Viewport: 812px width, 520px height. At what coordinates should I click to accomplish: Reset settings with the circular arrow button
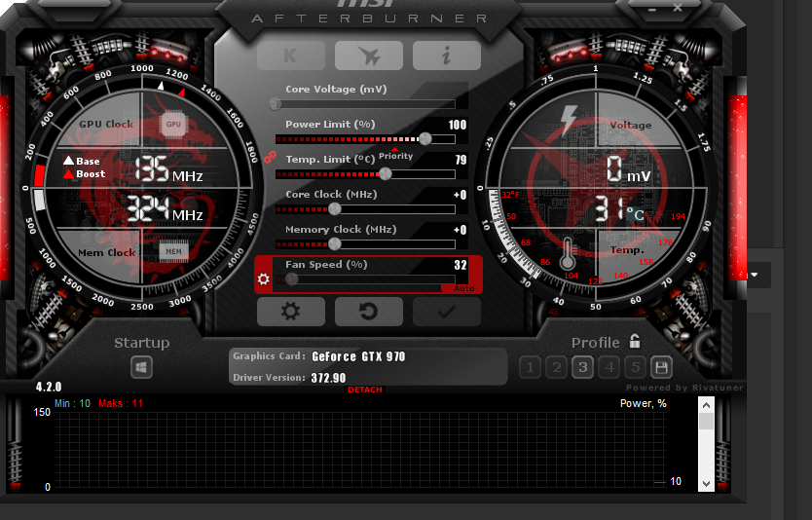[x=369, y=312]
